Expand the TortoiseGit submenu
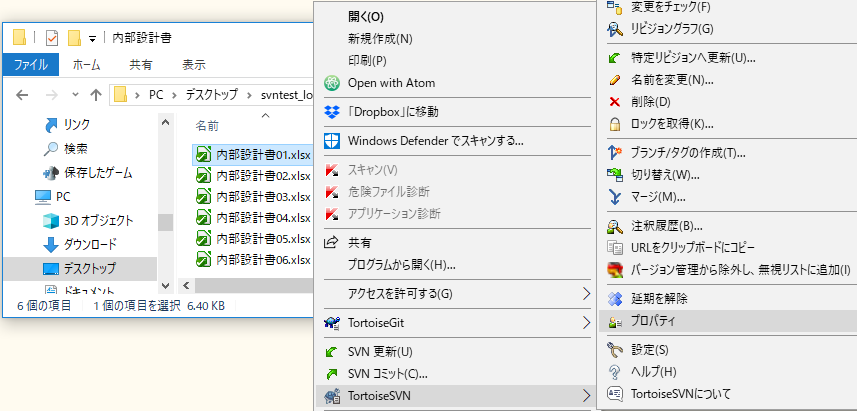857x411 pixels. 586,322
